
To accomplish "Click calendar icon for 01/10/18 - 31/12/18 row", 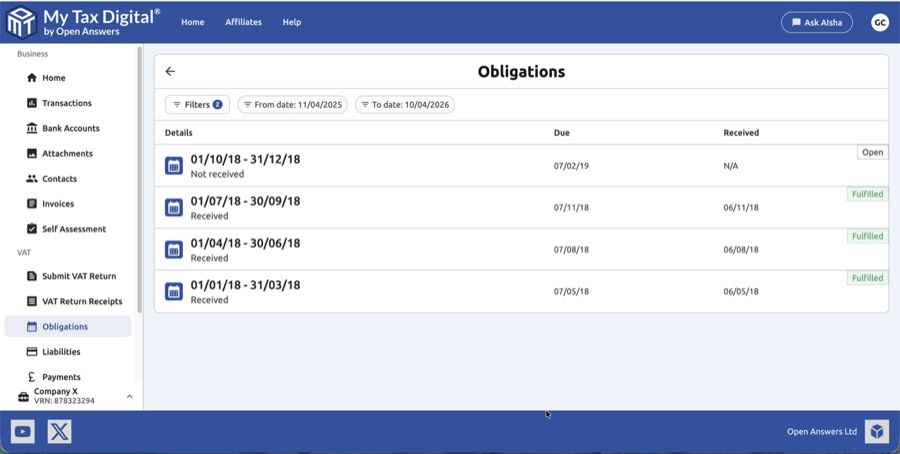I will tap(174, 166).
